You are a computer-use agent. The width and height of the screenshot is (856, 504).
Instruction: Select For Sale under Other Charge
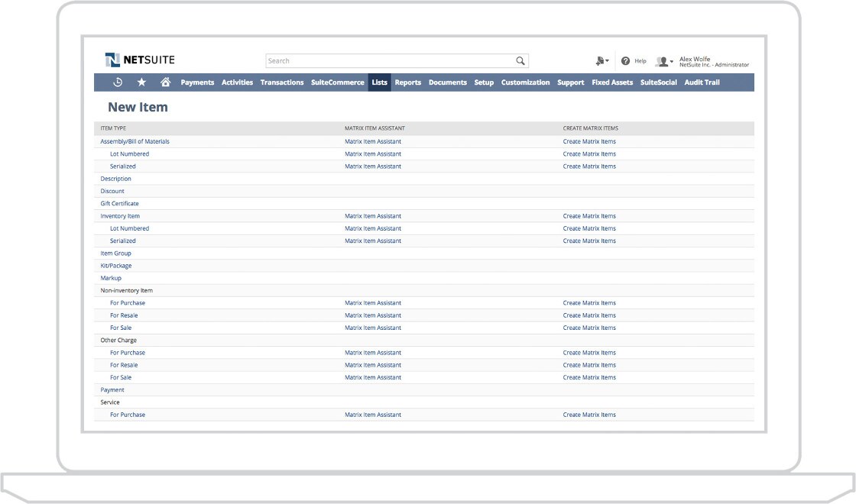point(121,377)
